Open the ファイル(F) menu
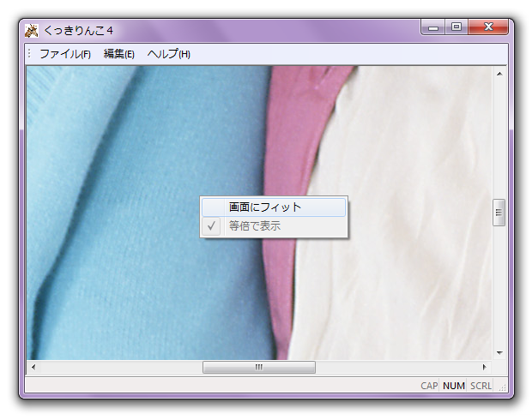This screenshot has height=420, width=532. (x=65, y=54)
